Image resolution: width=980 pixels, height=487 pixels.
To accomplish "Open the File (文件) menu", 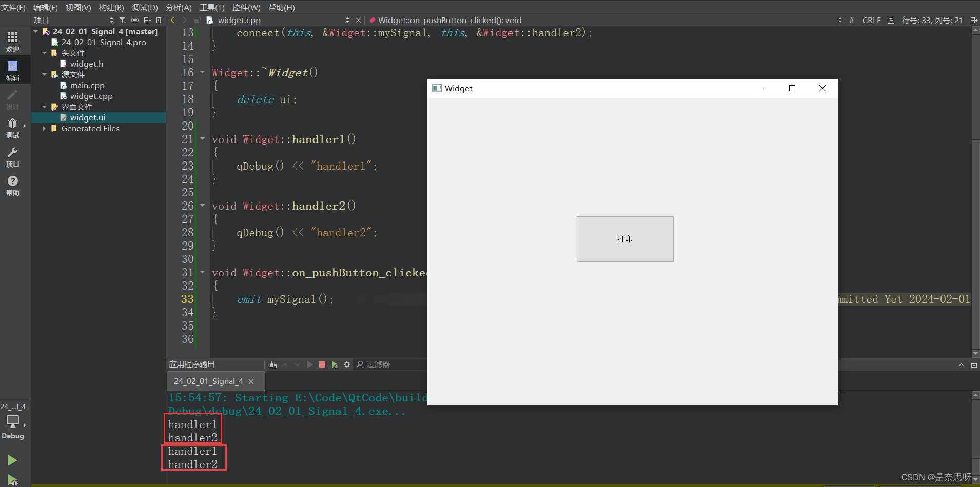I will coord(13,7).
